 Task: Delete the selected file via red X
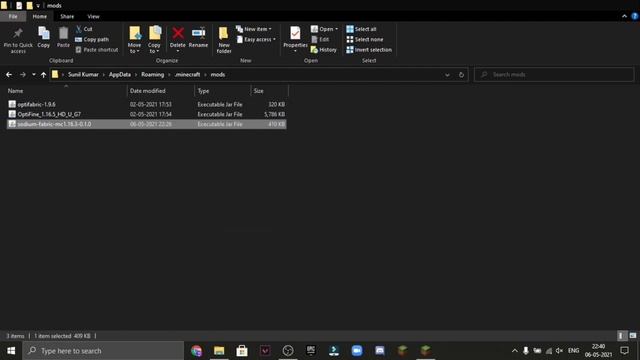click(x=178, y=39)
